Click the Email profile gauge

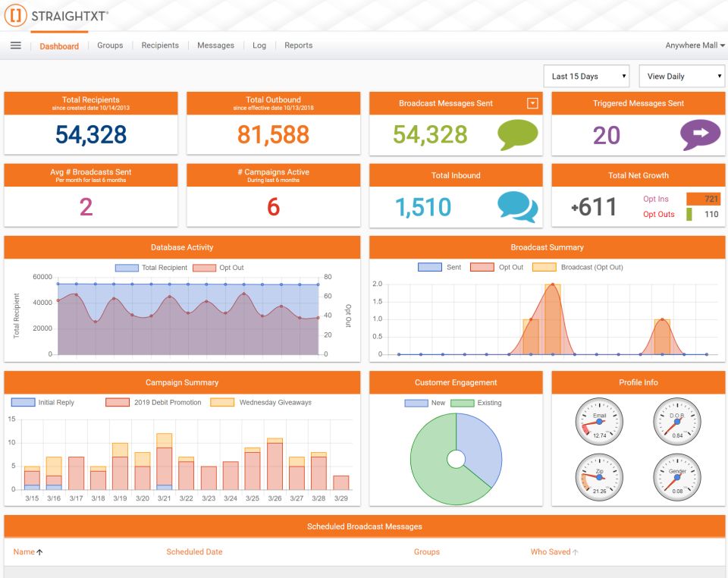(x=598, y=421)
